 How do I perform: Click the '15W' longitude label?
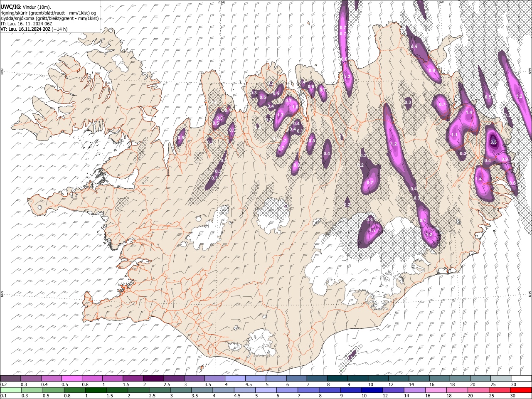(440, 2)
